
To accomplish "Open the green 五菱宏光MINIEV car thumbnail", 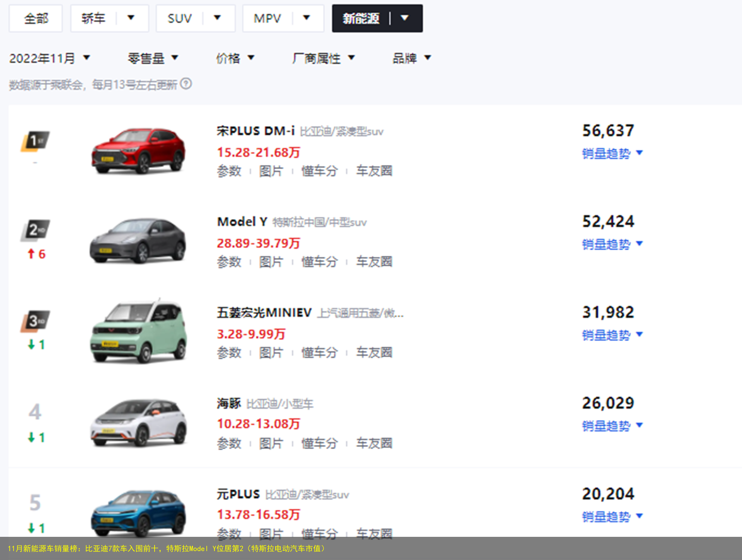I will pos(138,331).
